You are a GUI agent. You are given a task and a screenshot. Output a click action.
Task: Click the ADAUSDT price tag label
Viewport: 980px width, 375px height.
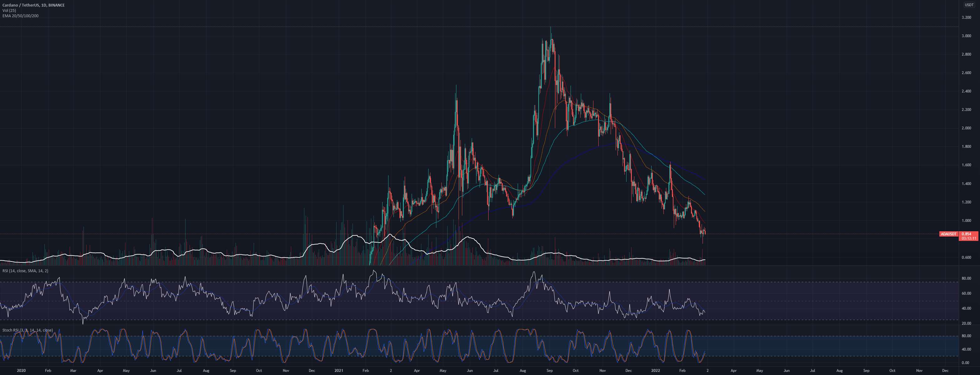pos(948,234)
